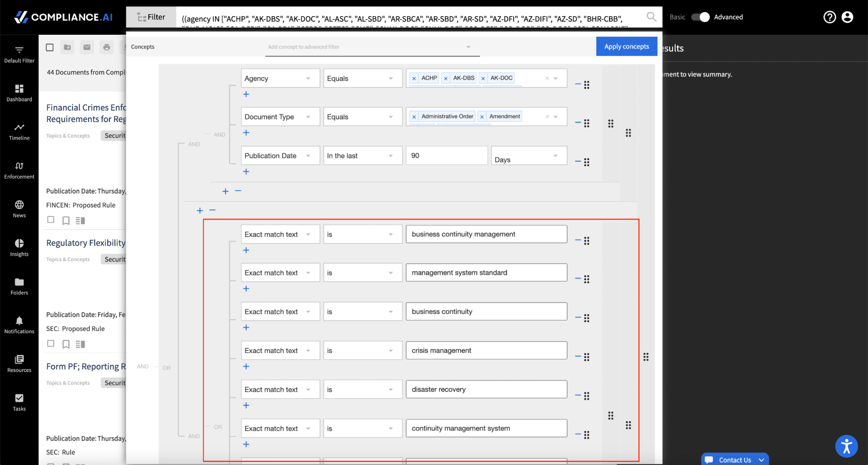Click the 90 days value input

(x=446, y=155)
